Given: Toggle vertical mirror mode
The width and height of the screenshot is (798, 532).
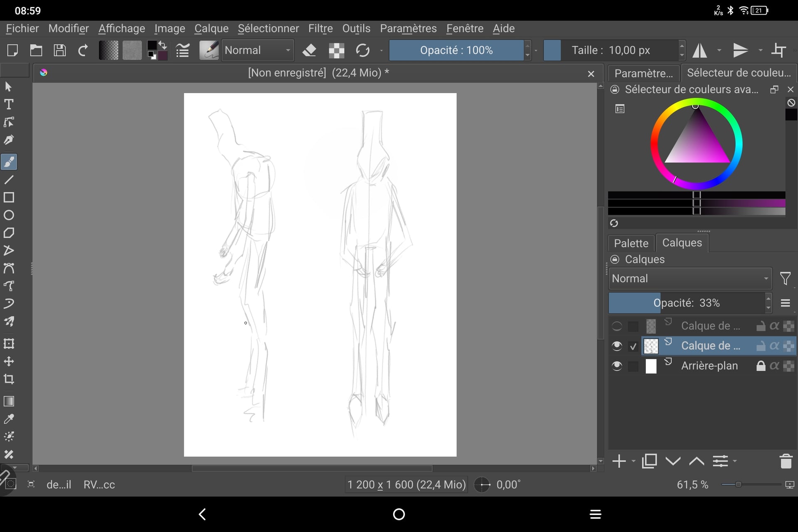Looking at the screenshot, I should (x=740, y=50).
